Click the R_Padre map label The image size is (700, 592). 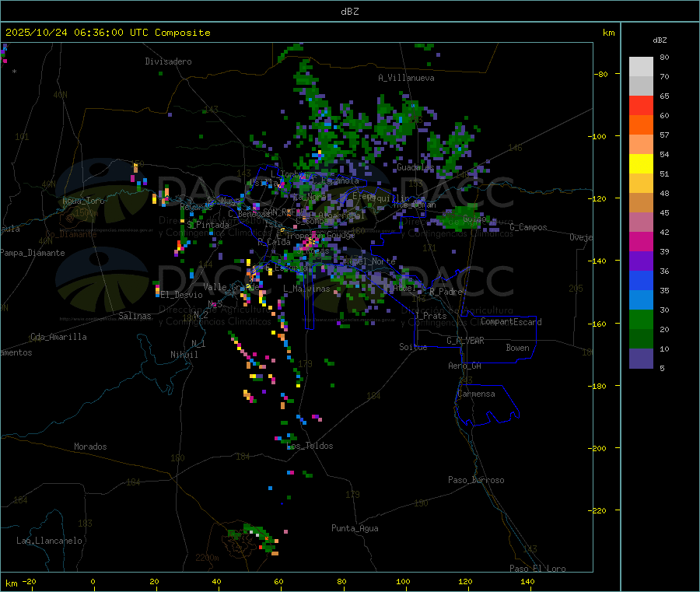click(x=446, y=292)
